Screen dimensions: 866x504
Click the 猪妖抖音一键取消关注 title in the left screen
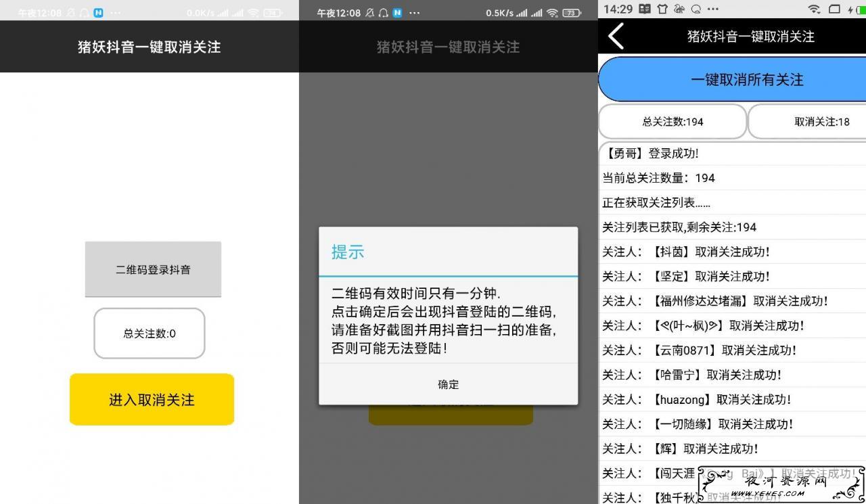150,47
